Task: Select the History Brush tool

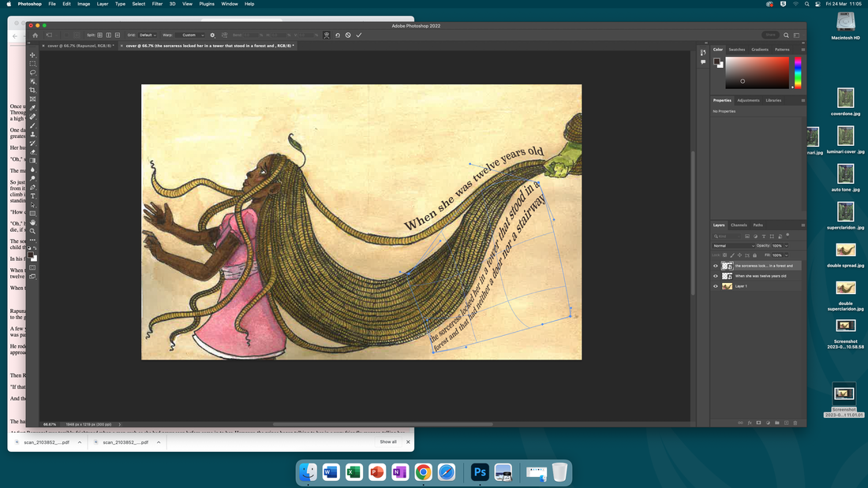Action: 32,143
